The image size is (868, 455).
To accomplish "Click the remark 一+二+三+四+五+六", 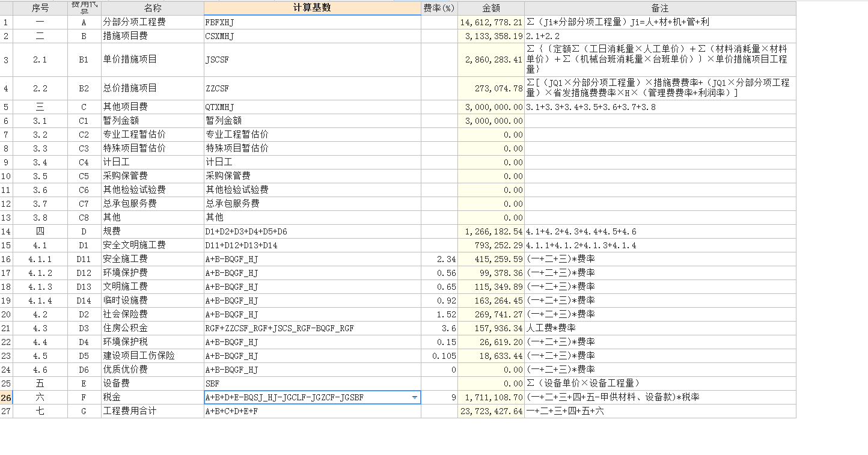I will (660, 411).
